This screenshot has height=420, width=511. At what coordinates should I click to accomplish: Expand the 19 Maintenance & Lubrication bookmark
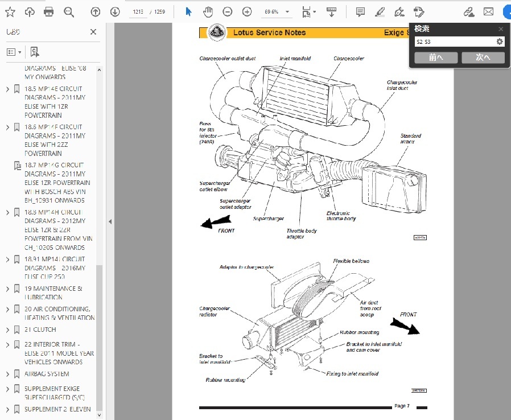(8, 289)
